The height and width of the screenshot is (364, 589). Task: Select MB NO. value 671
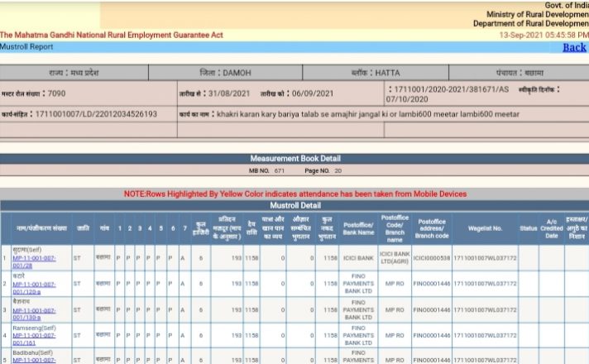279,171
